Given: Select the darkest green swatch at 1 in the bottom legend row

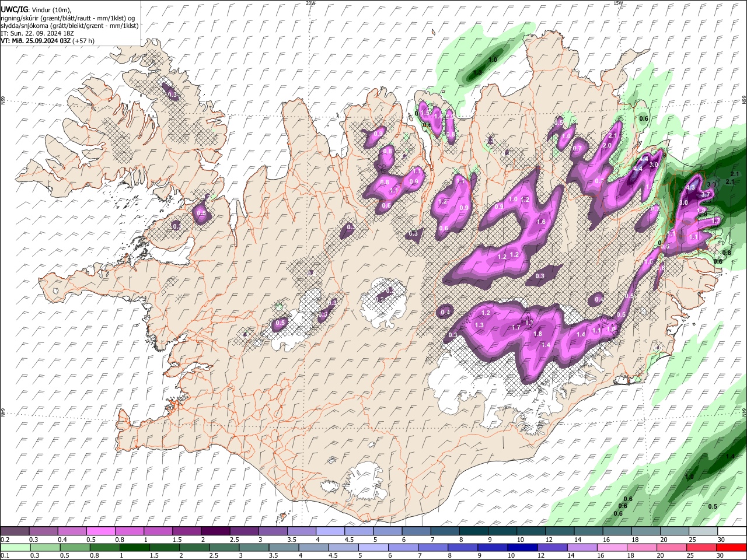Looking at the screenshot, I should (135, 547).
